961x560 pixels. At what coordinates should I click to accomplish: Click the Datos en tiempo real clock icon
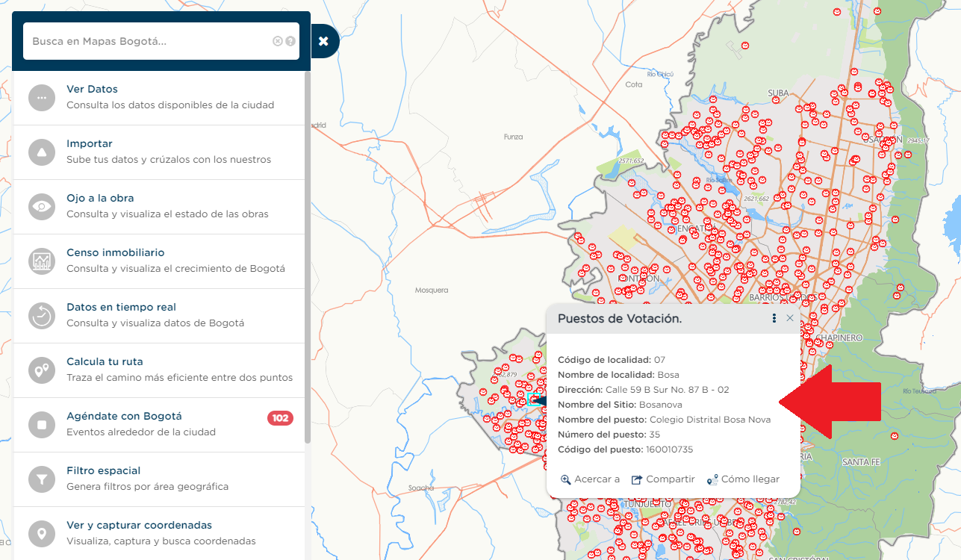(x=41, y=315)
